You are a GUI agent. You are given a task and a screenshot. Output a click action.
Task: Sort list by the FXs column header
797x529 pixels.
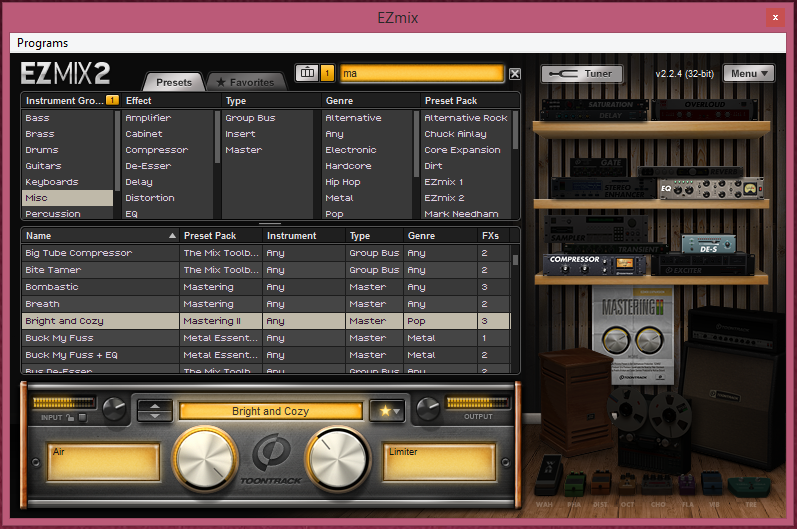tap(494, 236)
